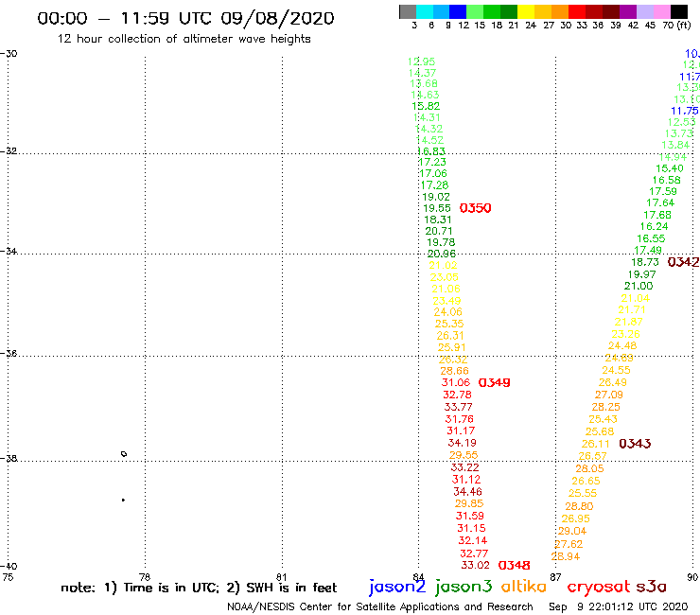
Task: Click the title '00:00 – 11:59 UTC 09/08/2020'
Action: point(185,18)
